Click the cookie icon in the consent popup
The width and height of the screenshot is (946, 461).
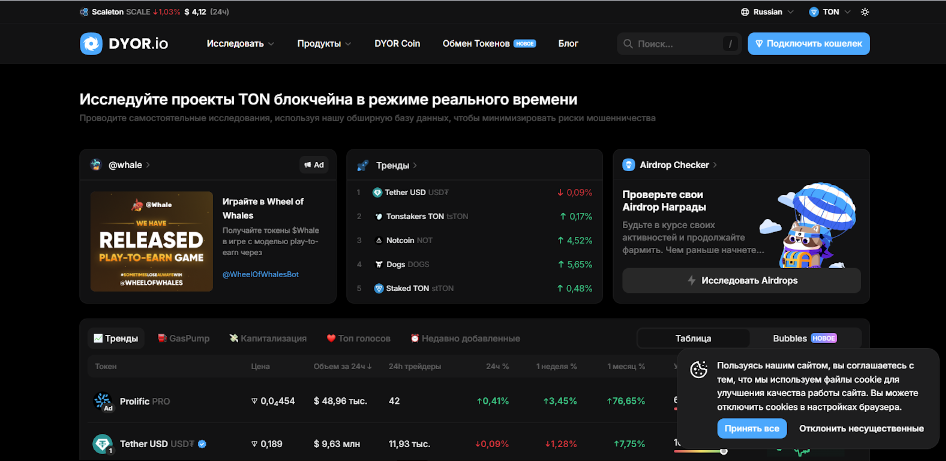(699, 369)
